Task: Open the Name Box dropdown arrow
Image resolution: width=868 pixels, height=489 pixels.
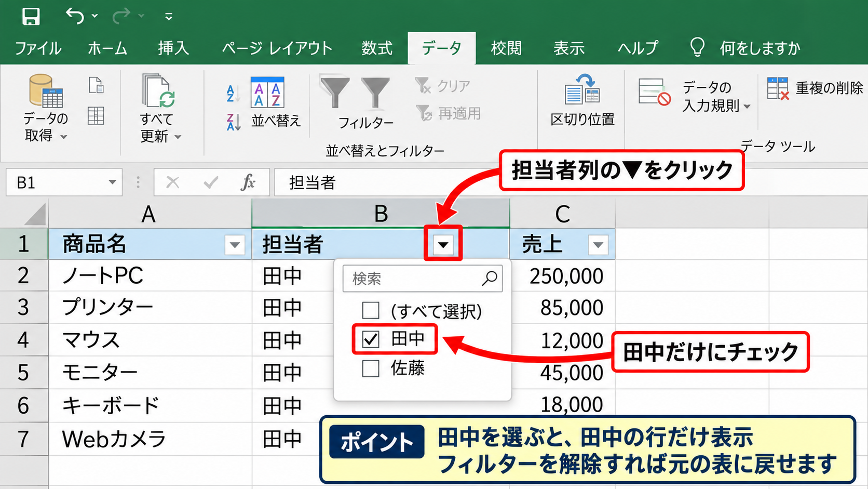Action: coord(112,182)
